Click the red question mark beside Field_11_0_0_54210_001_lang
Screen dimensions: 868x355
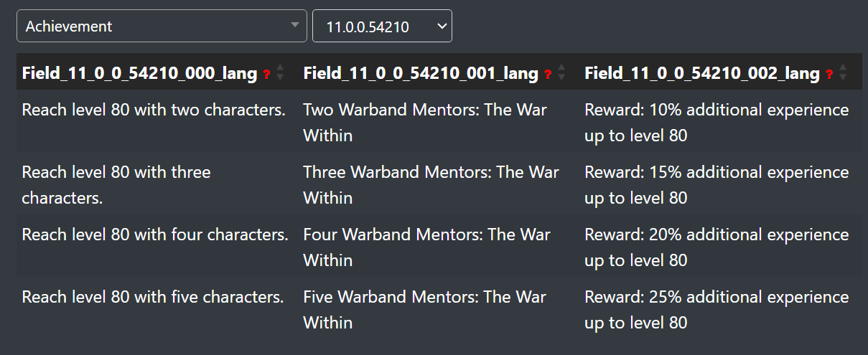click(x=548, y=74)
